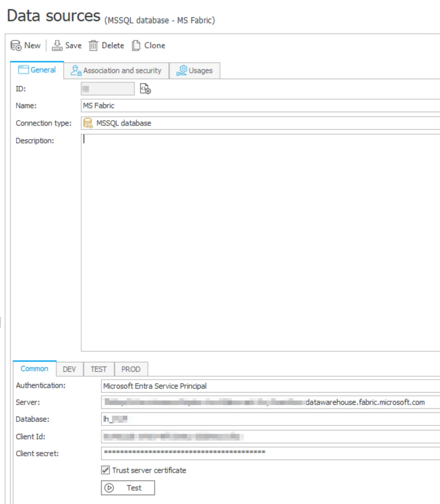Screen dimensions: 440x504
Task: Click the MSSQL database connection type icon
Action: click(x=88, y=123)
